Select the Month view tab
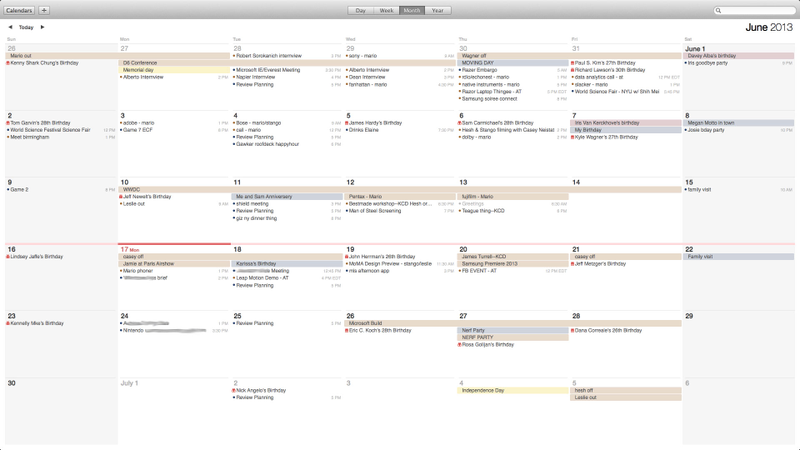The width and height of the screenshot is (800, 450). pyautogui.click(x=412, y=11)
